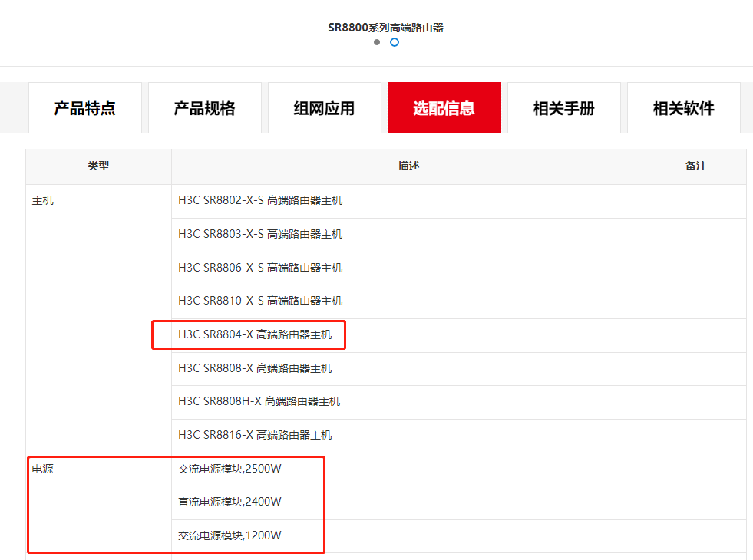Click the SR8800系列高端路由器 title

click(x=385, y=28)
